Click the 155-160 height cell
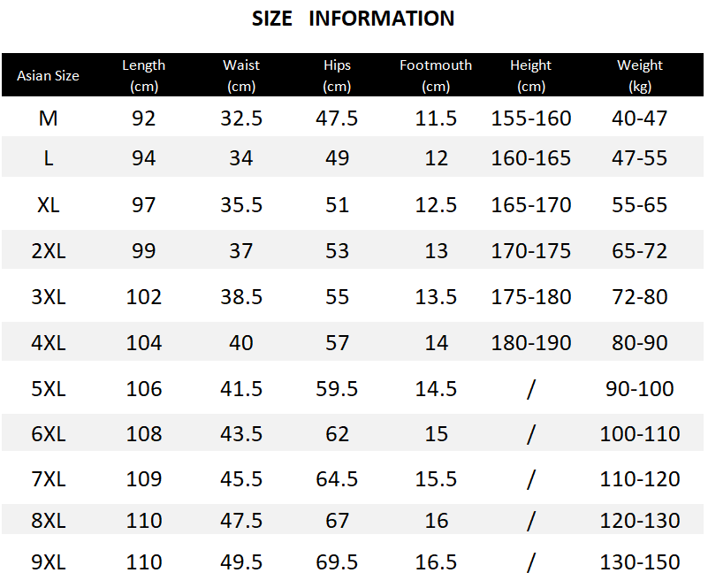This screenshot has width=708, height=588. (x=531, y=118)
